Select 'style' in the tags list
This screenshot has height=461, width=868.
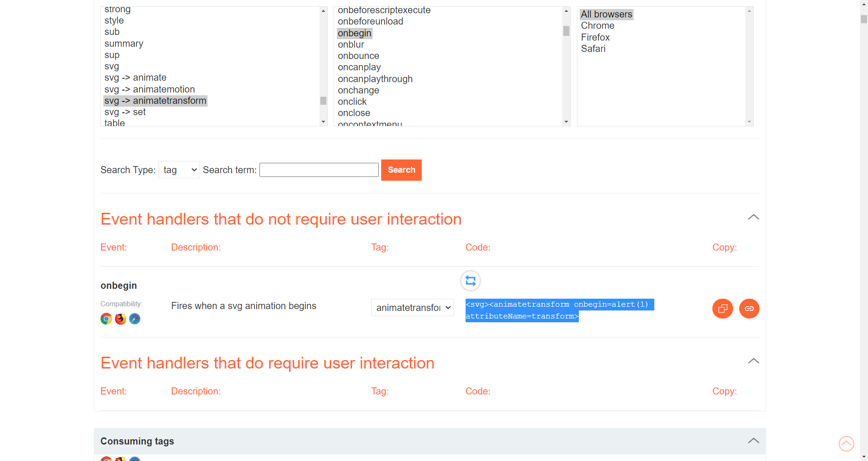(114, 20)
